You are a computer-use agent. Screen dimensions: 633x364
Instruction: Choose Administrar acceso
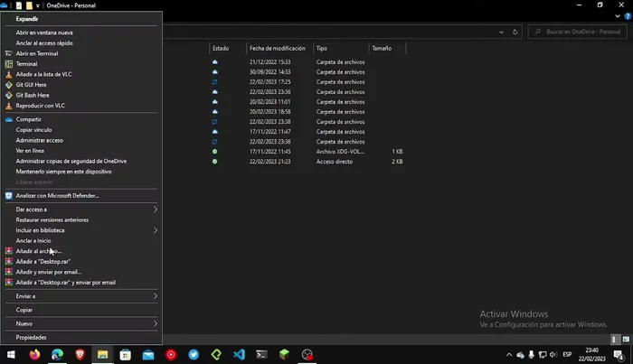coord(81,141)
